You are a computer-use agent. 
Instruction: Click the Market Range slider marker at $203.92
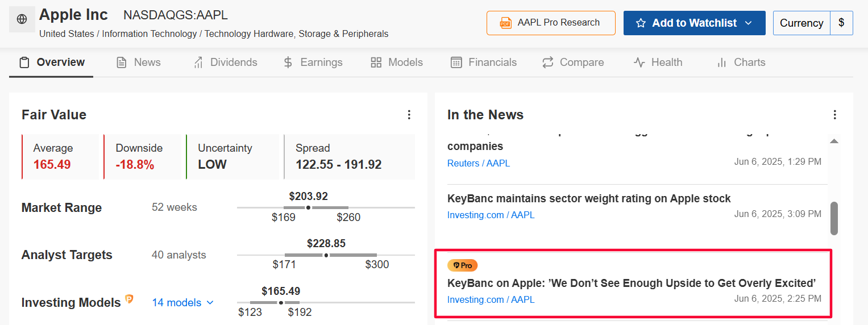(308, 208)
